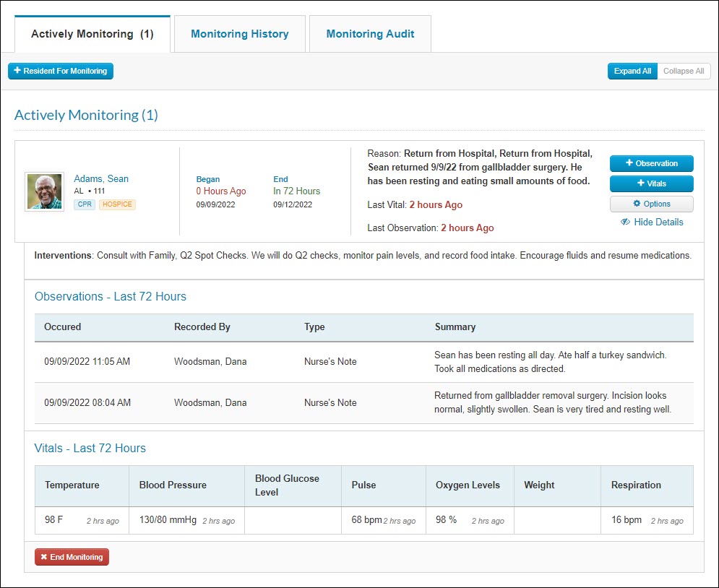Viewport: 719px width, 588px height.
Task: Click the gear icon in Options button
Action: 637,204
